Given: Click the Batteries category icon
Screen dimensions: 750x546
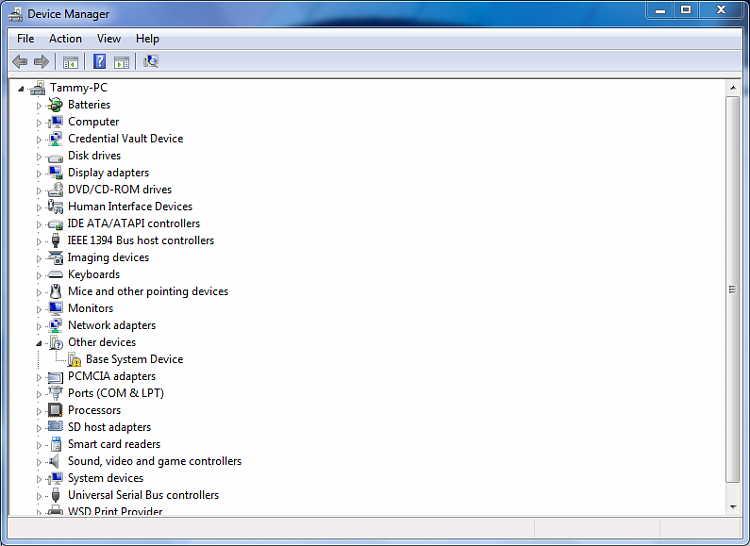Looking at the screenshot, I should pyautogui.click(x=55, y=105).
